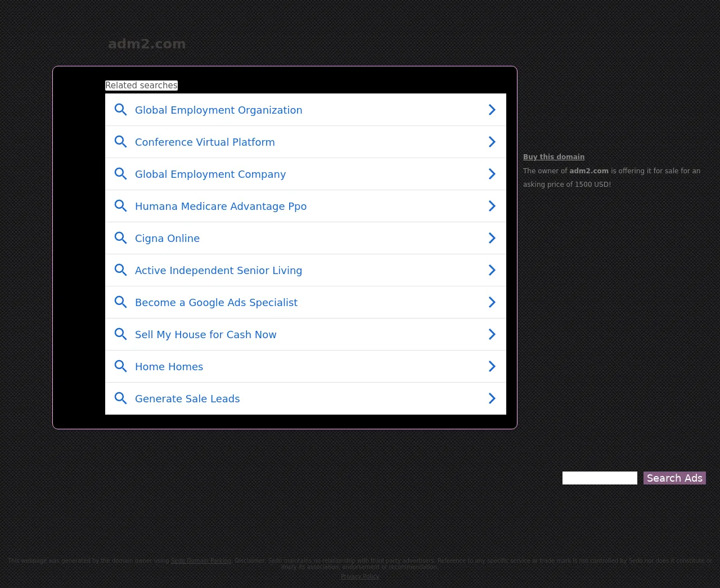This screenshot has width=720, height=588.
Task: Click chevron arrow on Home Homes row
Action: tap(492, 366)
